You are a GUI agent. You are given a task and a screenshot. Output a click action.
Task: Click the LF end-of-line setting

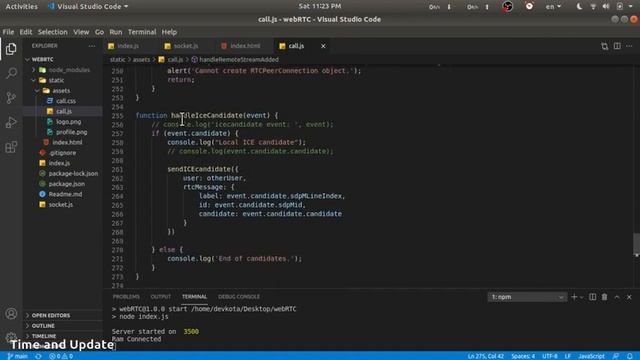(568, 356)
